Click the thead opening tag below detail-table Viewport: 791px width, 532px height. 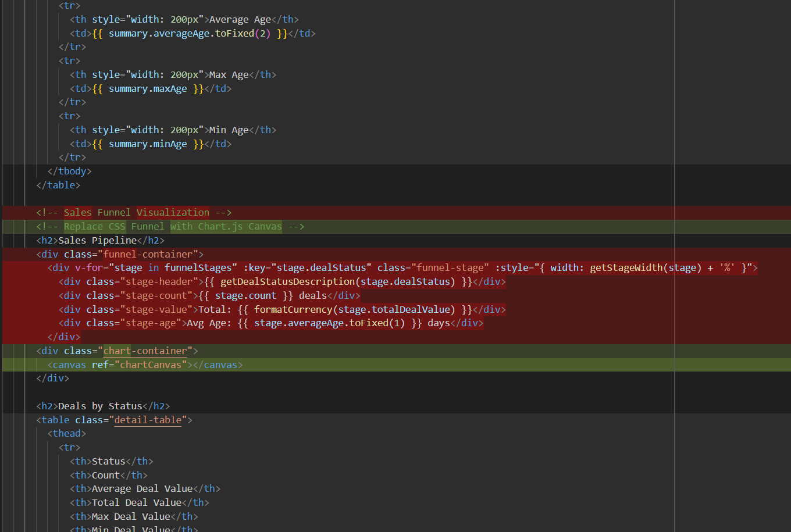(66, 433)
